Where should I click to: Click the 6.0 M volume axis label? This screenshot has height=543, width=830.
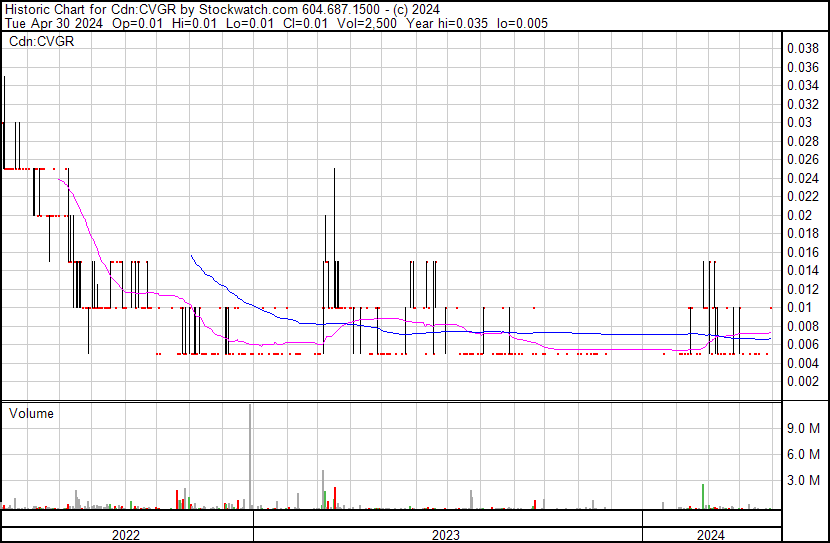point(804,454)
